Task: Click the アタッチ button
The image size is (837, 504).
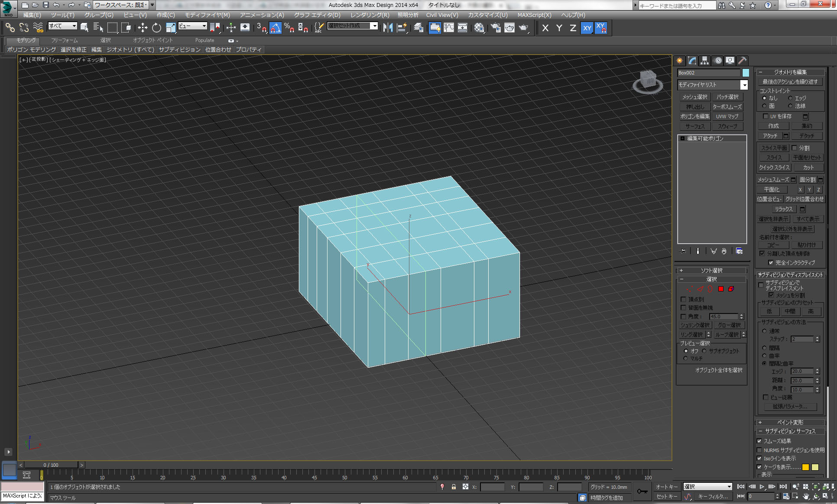Action: point(770,136)
